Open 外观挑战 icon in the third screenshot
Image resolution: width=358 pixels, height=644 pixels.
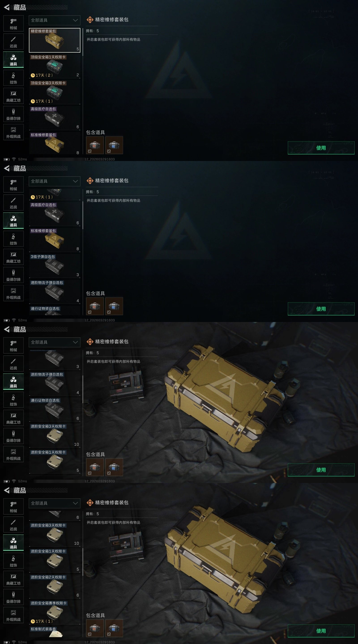[x=13, y=454]
